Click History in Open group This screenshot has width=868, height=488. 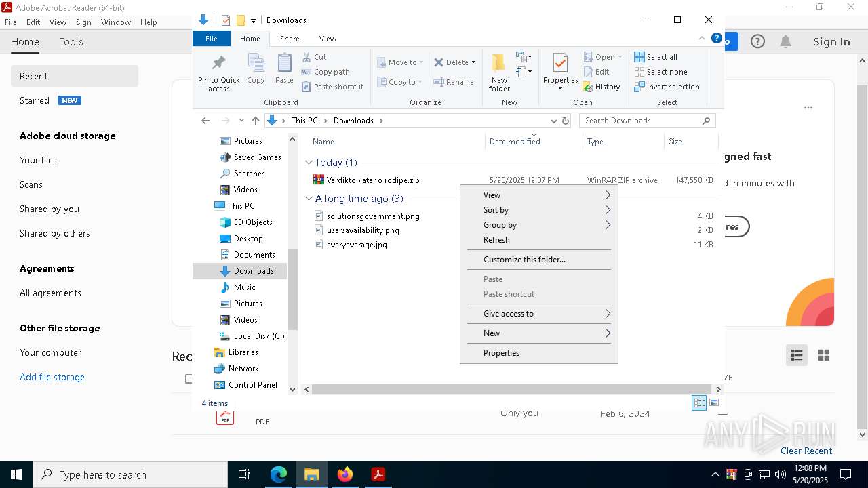pos(601,87)
